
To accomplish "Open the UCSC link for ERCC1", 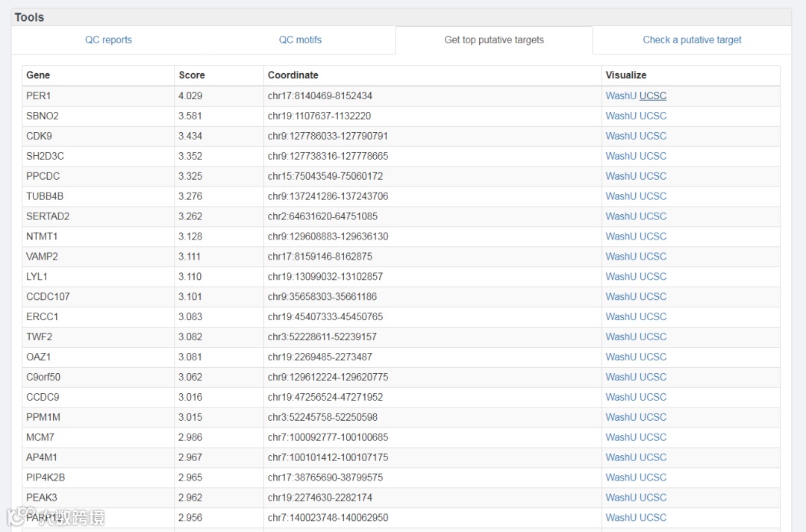I will (653, 316).
